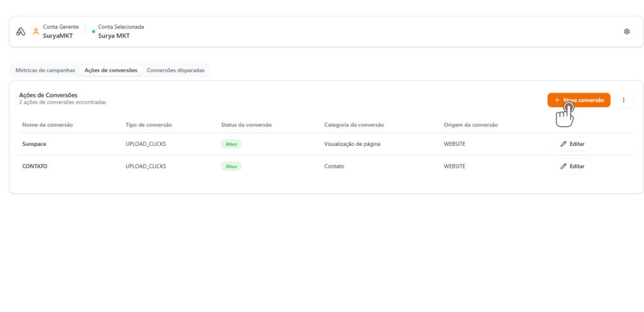Click Editar on the CONTATO row
Image resolution: width=644 pixels, height=312 pixels.
point(572,167)
